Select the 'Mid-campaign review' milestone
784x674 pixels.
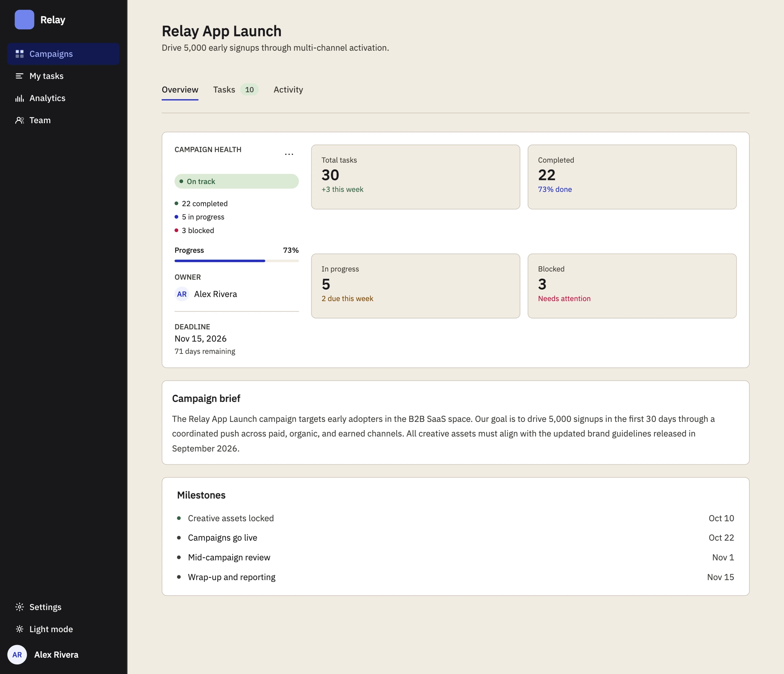point(456,558)
